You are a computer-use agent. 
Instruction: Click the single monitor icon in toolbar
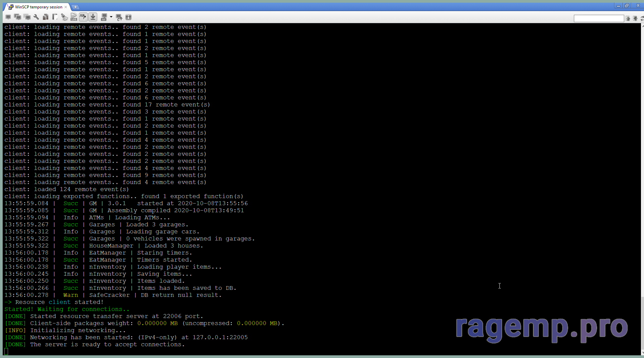[x=8, y=17]
